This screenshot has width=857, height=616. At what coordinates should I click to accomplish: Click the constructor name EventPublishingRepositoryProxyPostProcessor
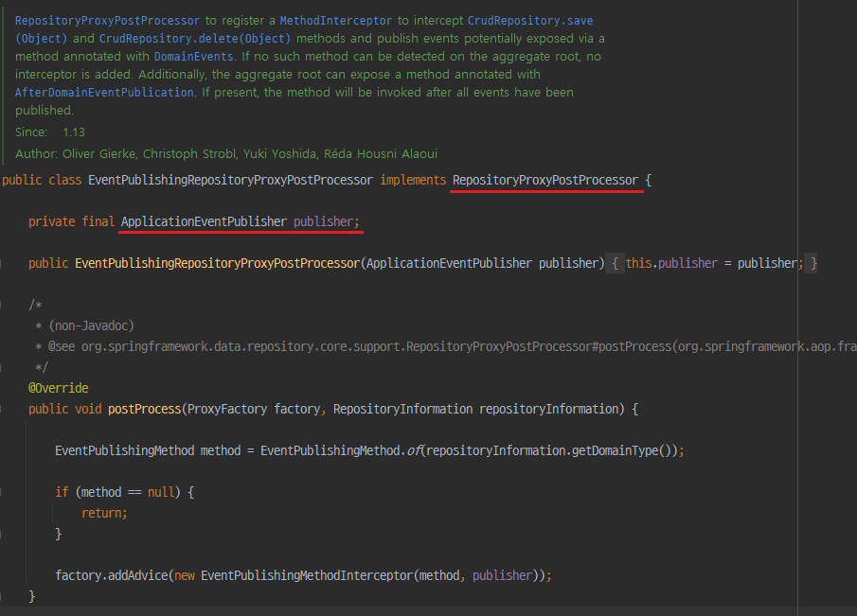pos(218,263)
